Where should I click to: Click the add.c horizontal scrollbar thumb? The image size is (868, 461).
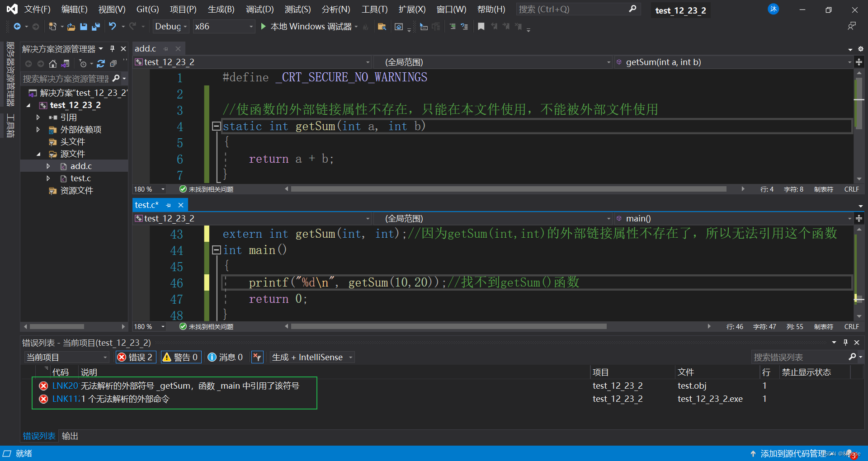click(x=509, y=189)
